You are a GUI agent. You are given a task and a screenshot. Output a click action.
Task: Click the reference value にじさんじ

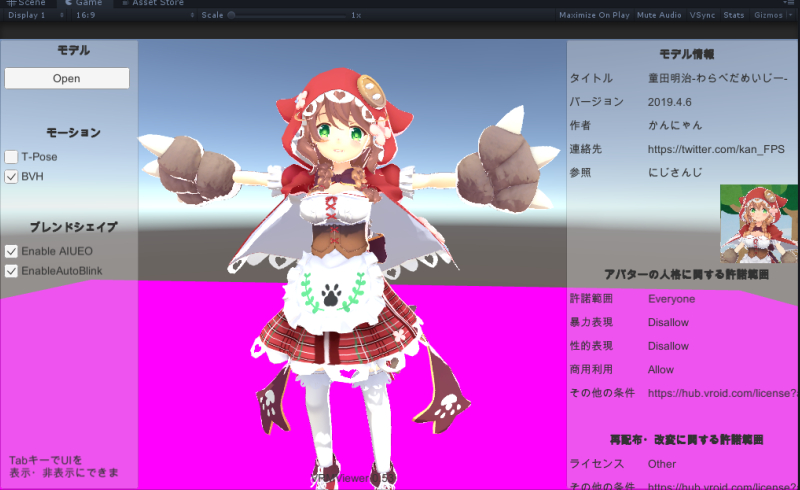pyautogui.click(x=675, y=173)
